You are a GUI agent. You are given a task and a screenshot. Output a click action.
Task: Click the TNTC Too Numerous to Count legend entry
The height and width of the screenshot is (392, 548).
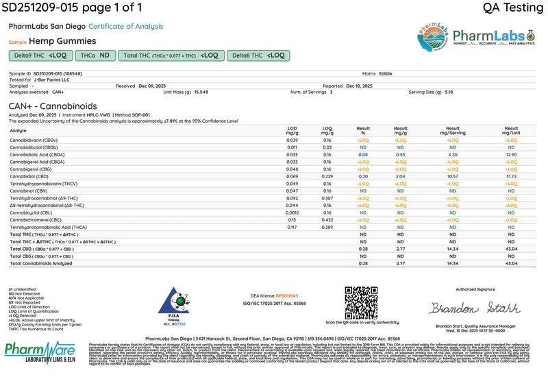(x=36, y=329)
